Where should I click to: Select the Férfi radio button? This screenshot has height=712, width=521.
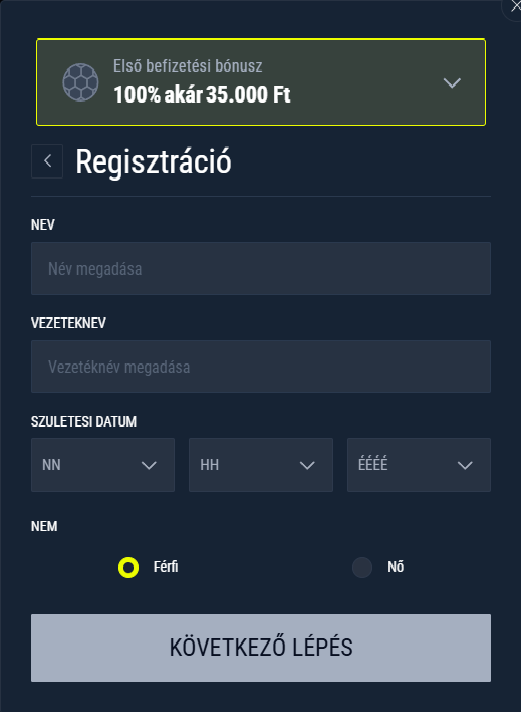click(129, 567)
